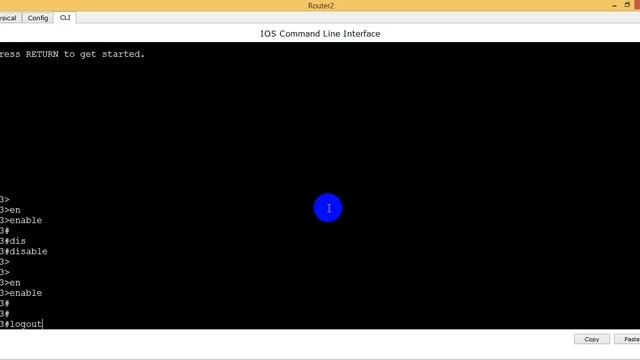
Task: Switch to the Config tab
Action: point(38,18)
